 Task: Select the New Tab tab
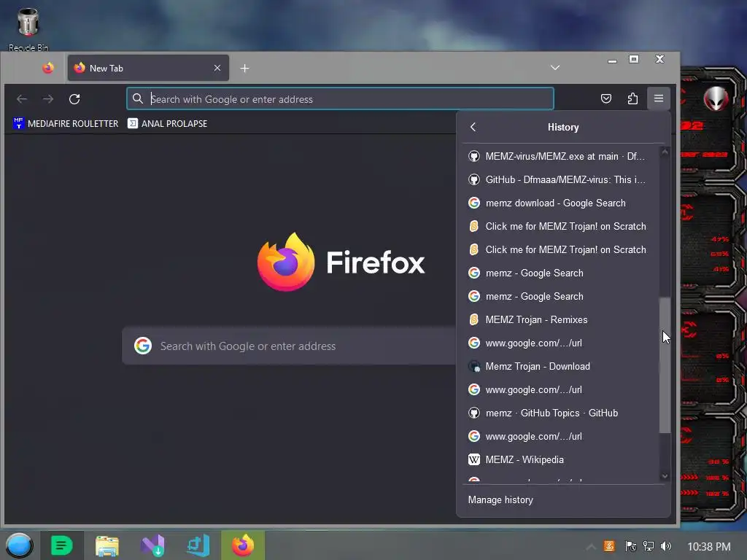(x=148, y=68)
